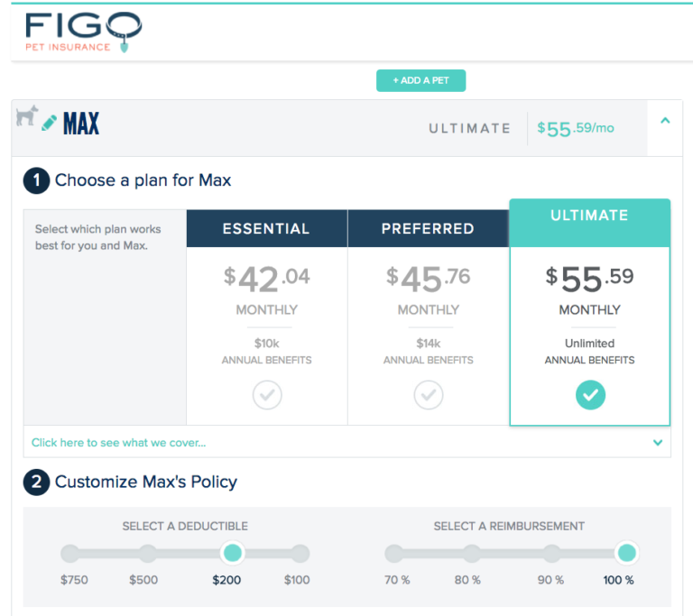The width and height of the screenshot is (693, 616).
Task: Click 'Customize Max's Policy' heading
Action: pyautogui.click(x=146, y=482)
